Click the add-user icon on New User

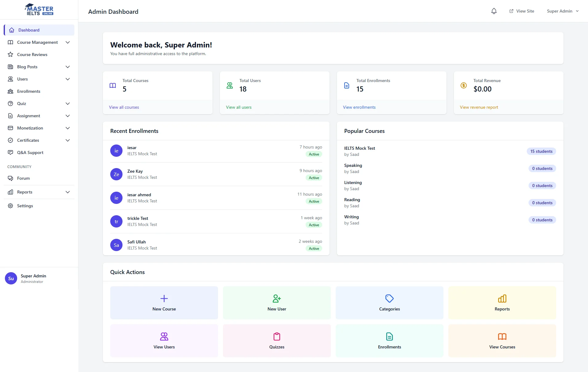pyautogui.click(x=277, y=299)
